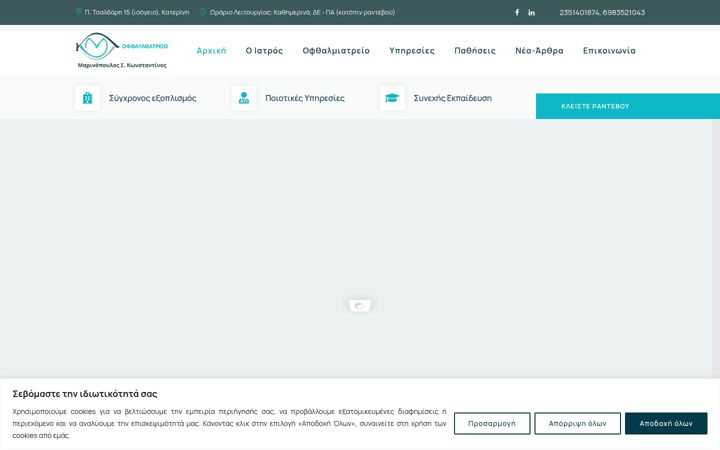
Task: Click the Αποδοχή όλων cookie button
Action: point(666,423)
